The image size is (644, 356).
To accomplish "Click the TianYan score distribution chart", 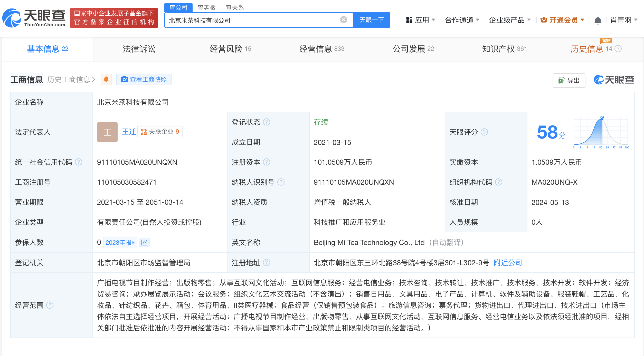I will click(x=601, y=132).
